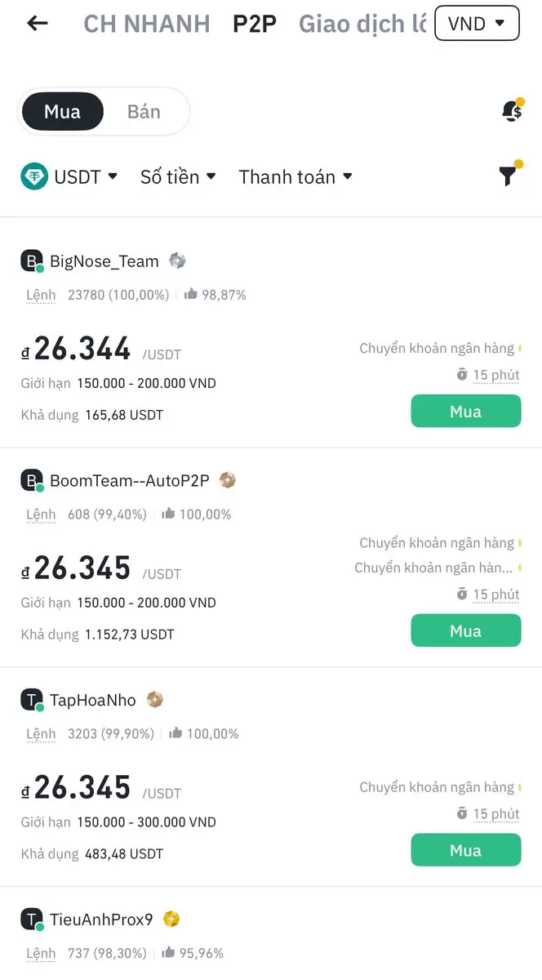Tap the back arrow icon
The height and width of the screenshot is (980, 542).
tap(38, 23)
